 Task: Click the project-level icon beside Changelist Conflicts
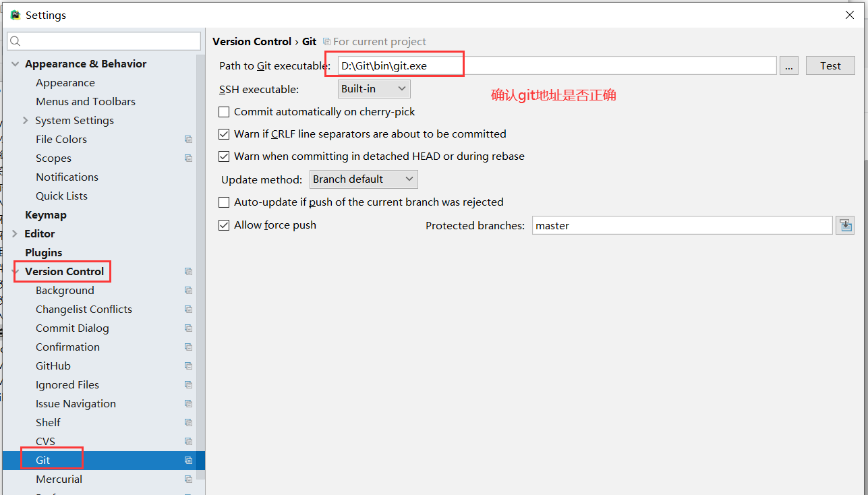click(x=188, y=310)
